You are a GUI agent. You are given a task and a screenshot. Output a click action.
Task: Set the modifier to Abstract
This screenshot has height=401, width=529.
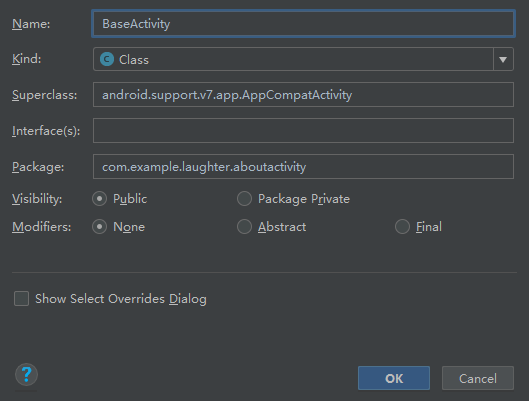pos(245,227)
